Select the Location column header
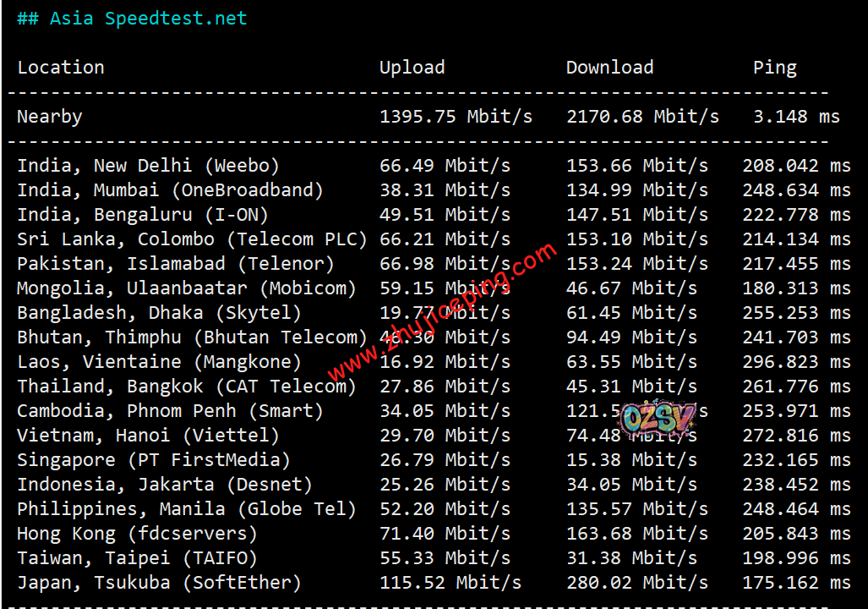This screenshot has width=868, height=609. point(61,68)
